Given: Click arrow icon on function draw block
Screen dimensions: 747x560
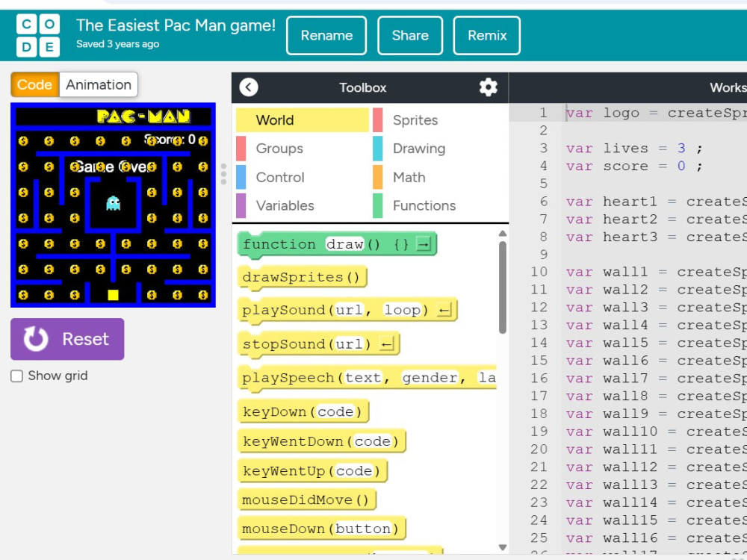Looking at the screenshot, I should pyautogui.click(x=423, y=244).
